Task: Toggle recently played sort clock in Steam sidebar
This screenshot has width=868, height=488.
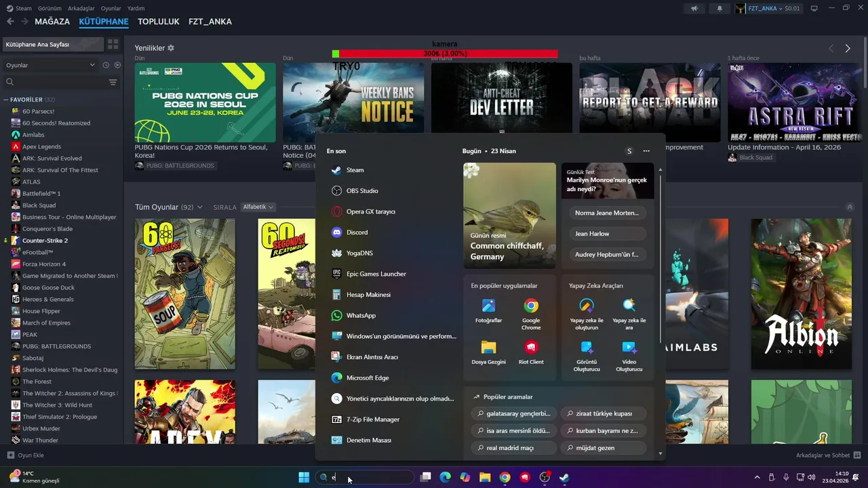Action: tap(106, 65)
